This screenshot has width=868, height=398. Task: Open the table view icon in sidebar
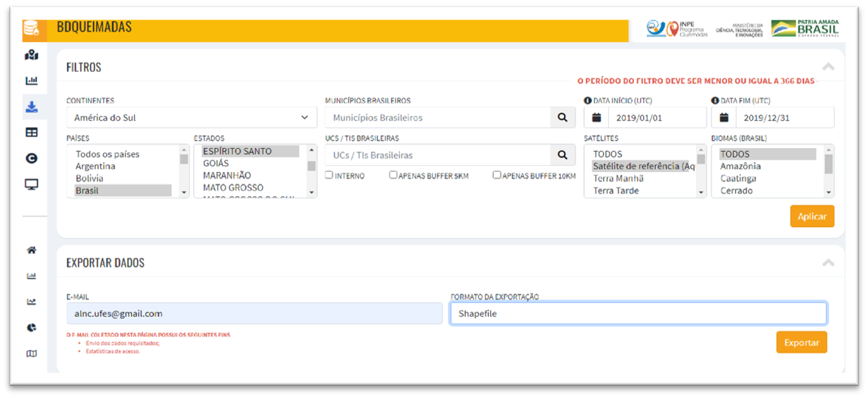pos(32,132)
